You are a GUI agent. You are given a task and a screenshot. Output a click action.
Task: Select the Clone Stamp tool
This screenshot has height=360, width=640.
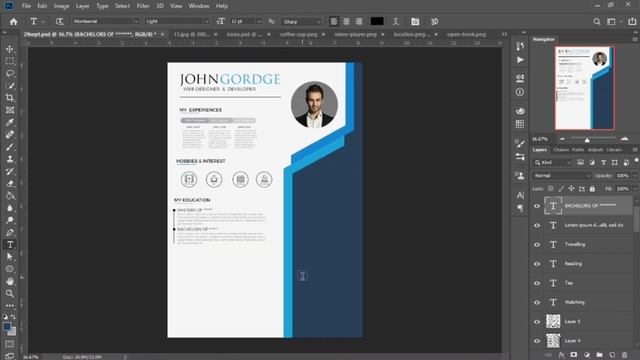(10, 159)
